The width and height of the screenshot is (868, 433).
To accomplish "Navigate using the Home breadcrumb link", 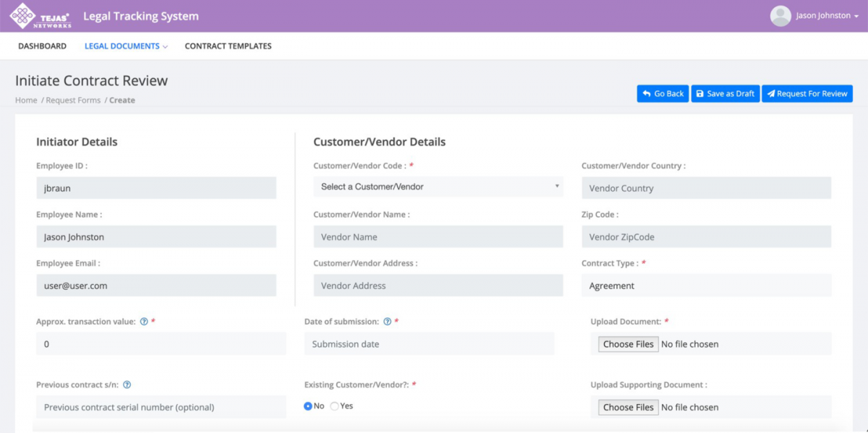I will point(25,100).
